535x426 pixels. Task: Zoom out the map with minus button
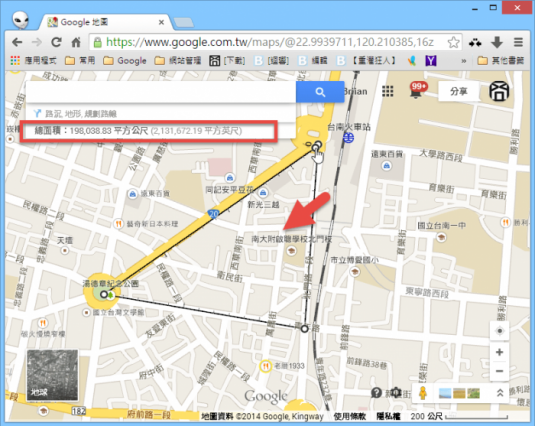click(x=500, y=371)
